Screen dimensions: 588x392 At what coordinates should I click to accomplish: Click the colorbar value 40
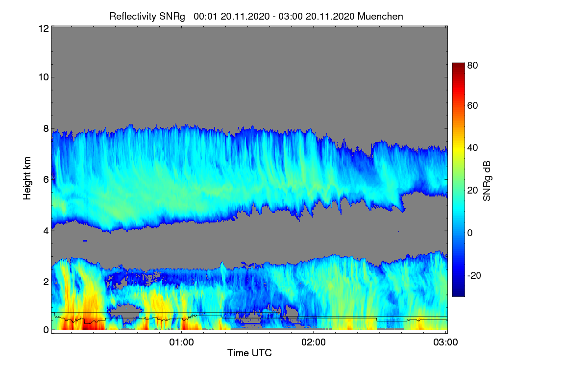pyautogui.click(x=473, y=147)
